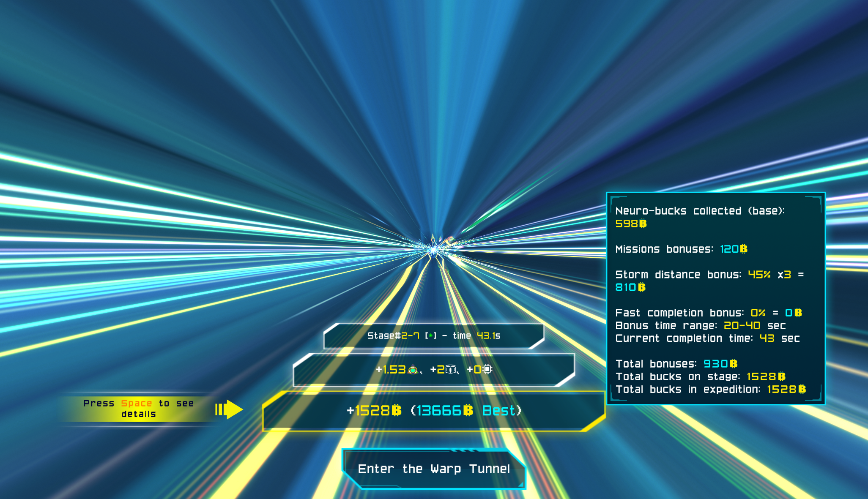Click the "Press Space to see details" hint
The width and height of the screenshot is (868, 499).
pos(139,409)
